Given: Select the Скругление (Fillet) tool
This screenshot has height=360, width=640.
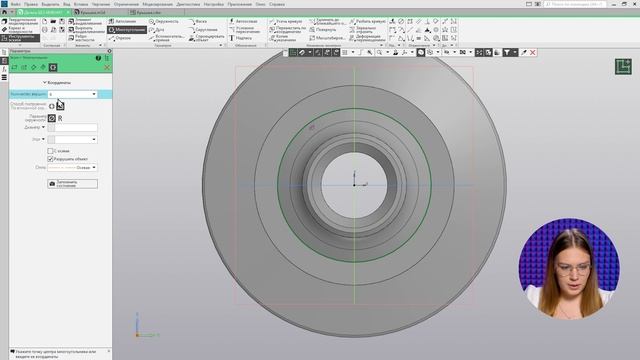Looking at the screenshot, I should pos(203,30).
